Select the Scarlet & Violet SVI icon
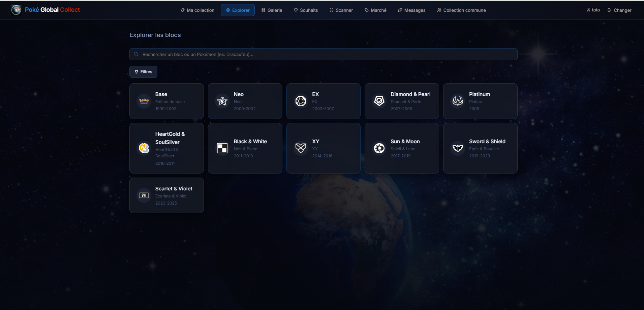The height and width of the screenshot is (310, 644). coord(144,195)
